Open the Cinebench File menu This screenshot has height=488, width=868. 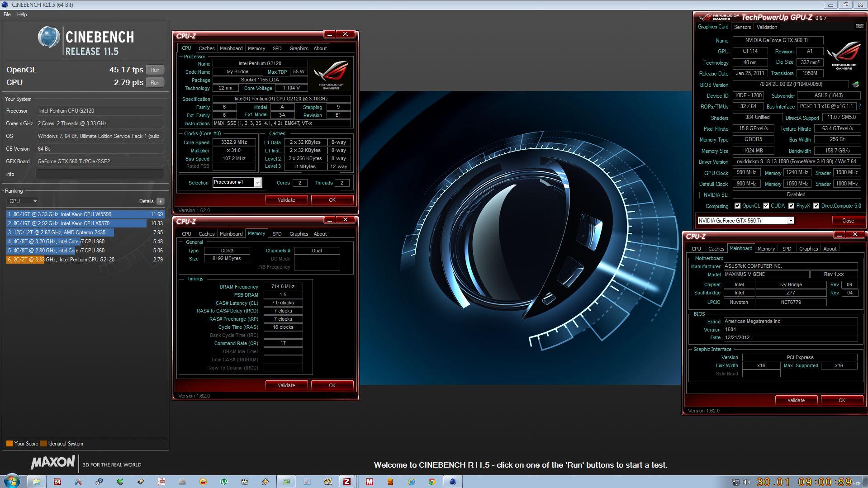pyautogui.click(x=7, y=14)
